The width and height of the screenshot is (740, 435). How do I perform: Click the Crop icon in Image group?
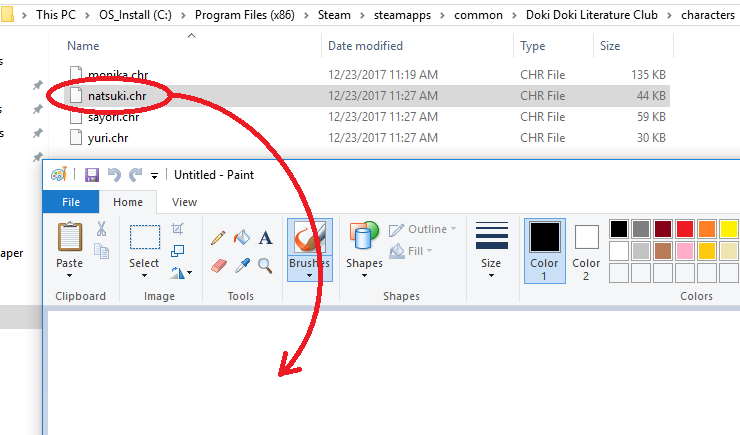177,229
